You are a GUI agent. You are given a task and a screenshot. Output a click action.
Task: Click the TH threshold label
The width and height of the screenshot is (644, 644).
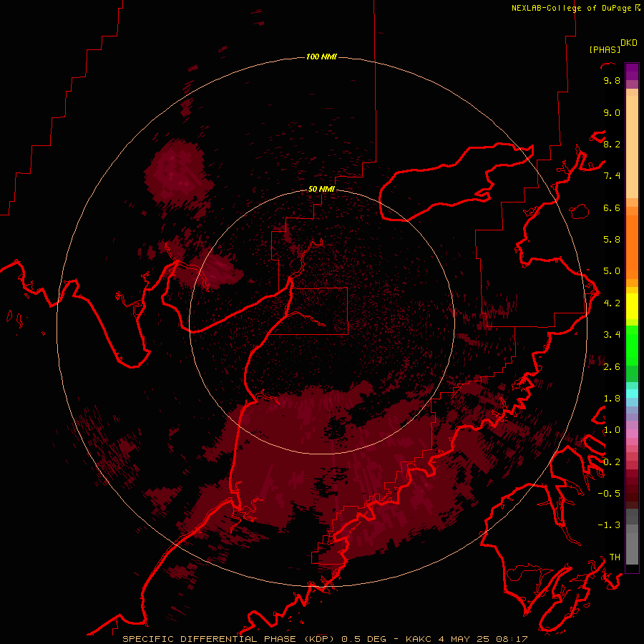point(615,557)
